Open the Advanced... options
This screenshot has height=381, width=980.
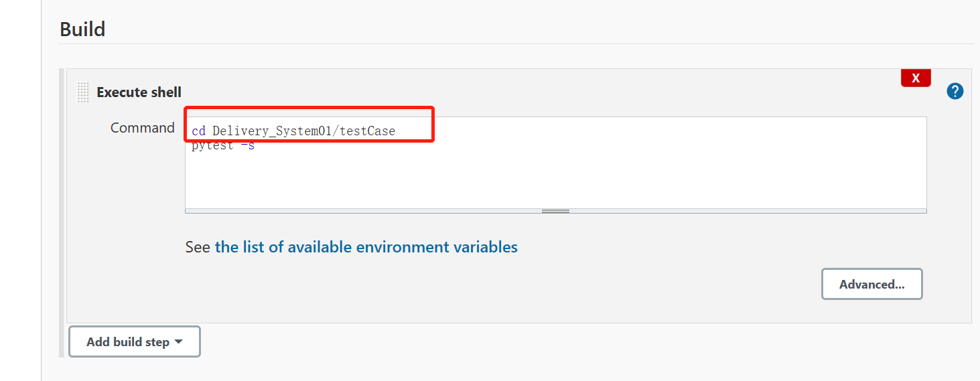(871, 285)
